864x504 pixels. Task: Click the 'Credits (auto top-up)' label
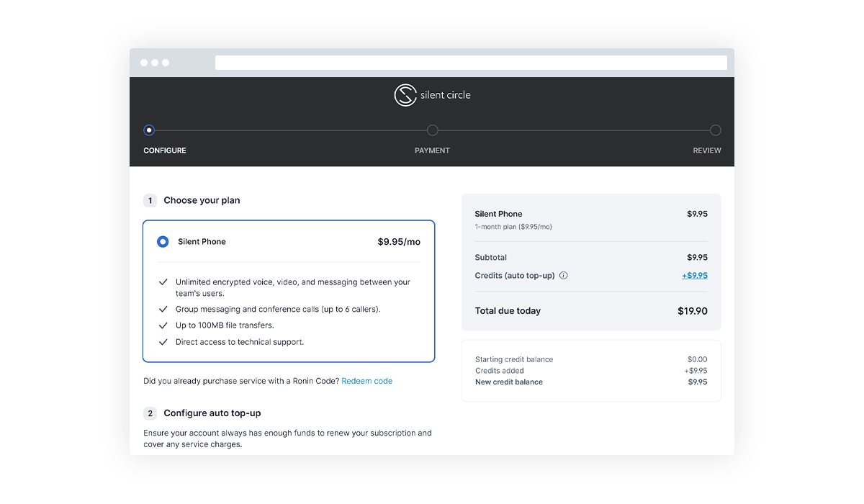click(x=515, y=276)
